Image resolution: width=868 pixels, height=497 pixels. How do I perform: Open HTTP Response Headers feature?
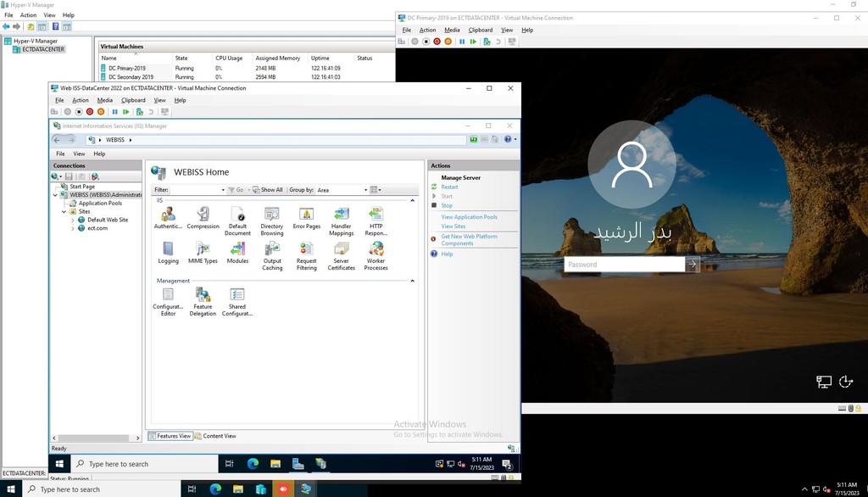tap(376, 221)
